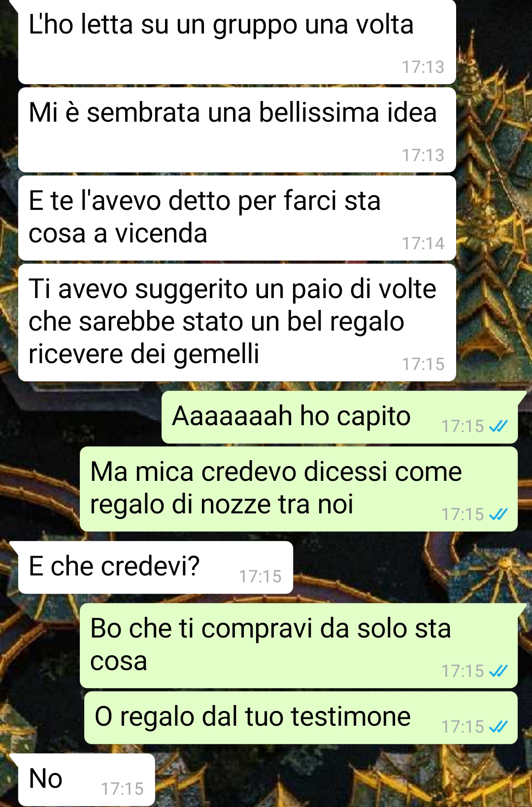Select message 'Ti avevo suggerito un paio di volte'
The width and height of the screenshot is (532, 807).
coord(237,323)
